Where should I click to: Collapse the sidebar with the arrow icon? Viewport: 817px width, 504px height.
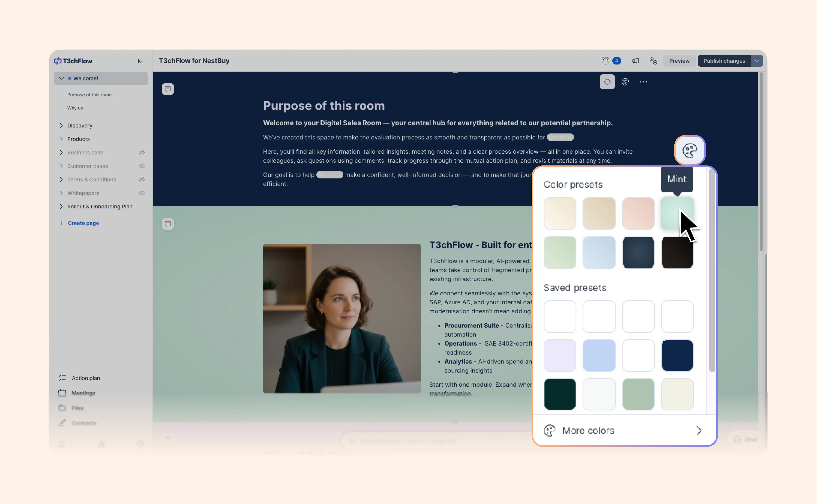point(140,61)
